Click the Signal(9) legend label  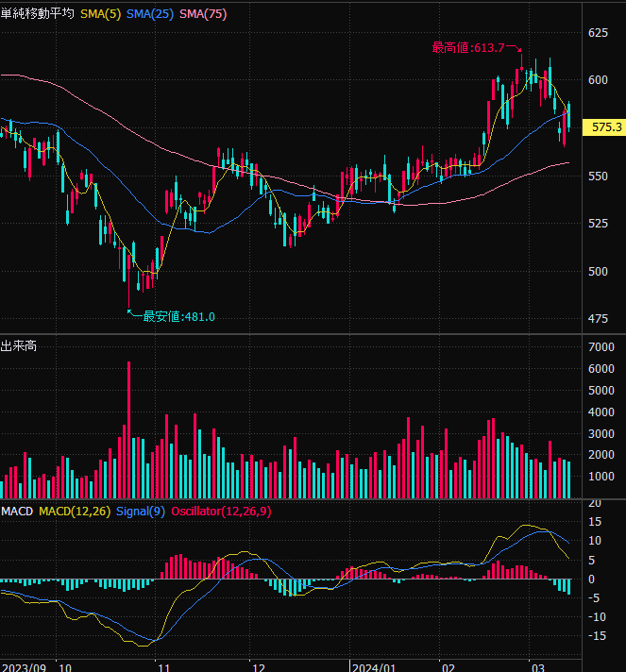pyautogui.click(x=141, y=512)
